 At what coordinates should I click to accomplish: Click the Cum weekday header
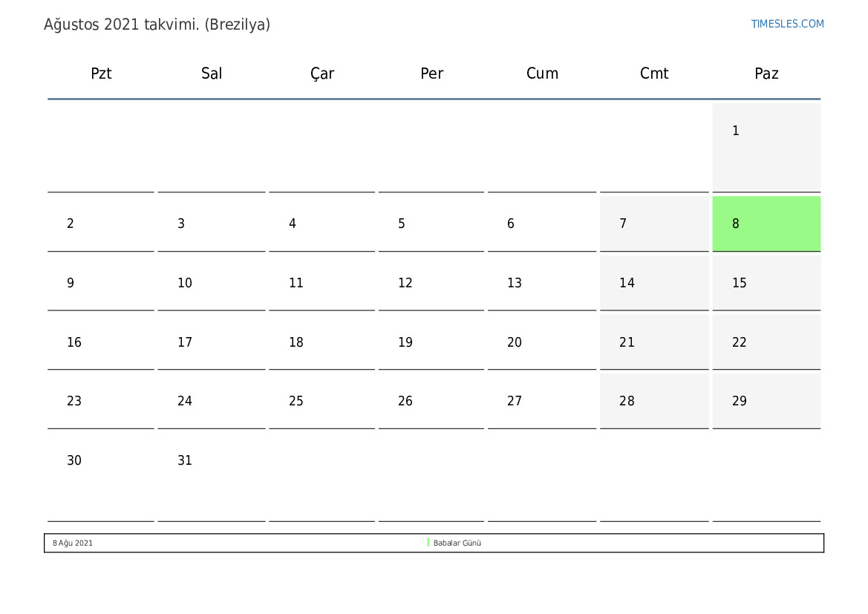pos(542,73)
